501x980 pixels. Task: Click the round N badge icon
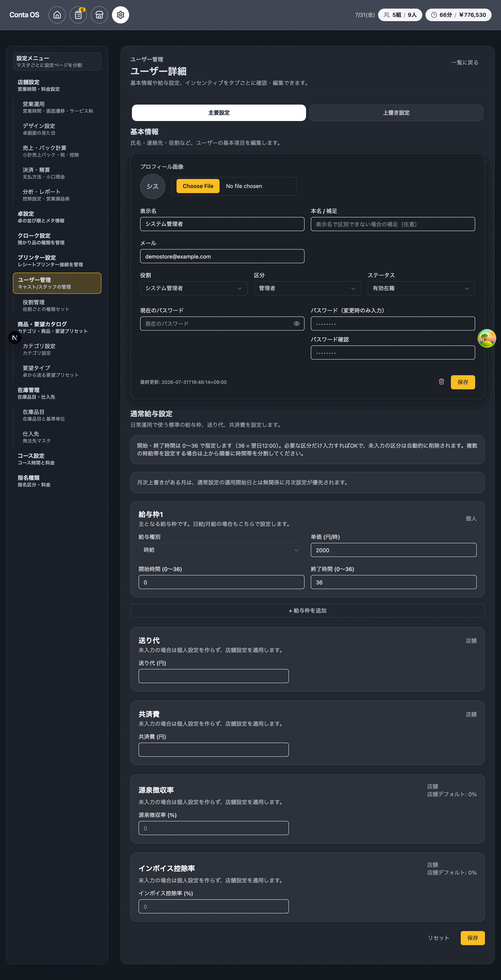[15, 338]
